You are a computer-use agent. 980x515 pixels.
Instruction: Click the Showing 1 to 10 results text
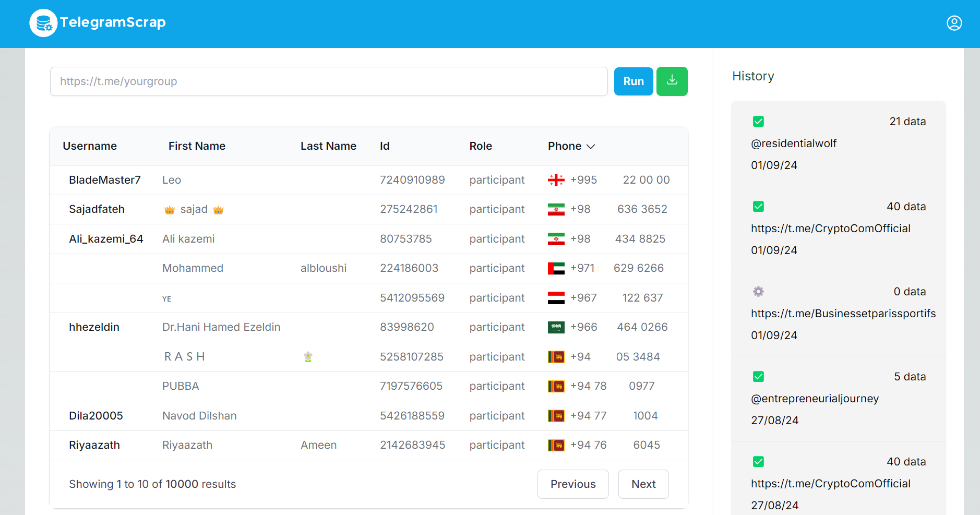(152, 484)
